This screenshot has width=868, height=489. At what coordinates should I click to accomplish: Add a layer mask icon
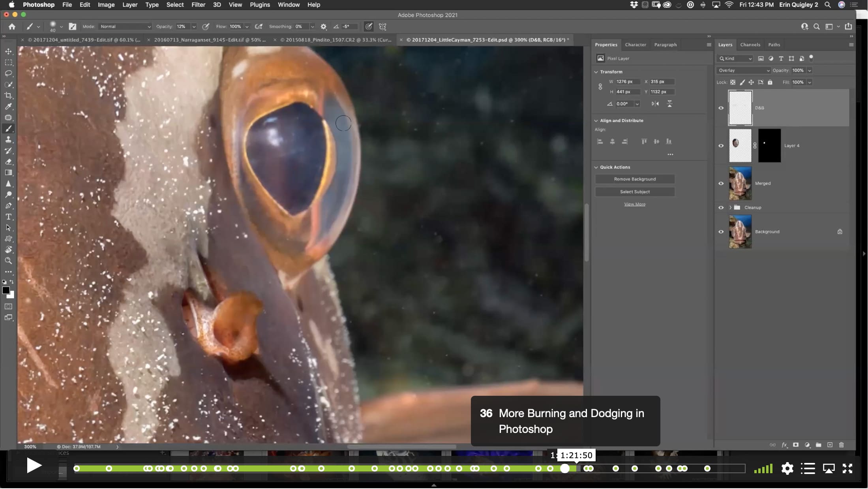tap(795, 445)
